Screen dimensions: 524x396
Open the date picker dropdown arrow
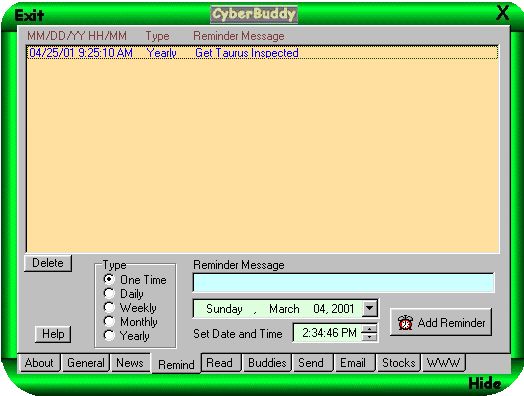370,308
